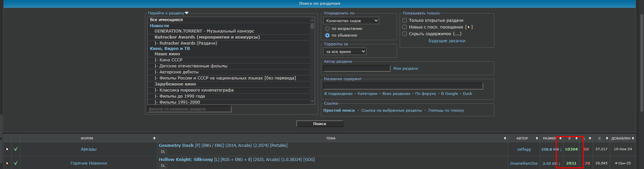644x169 pixels.
Task: Click the Мои раздачи link
Action: click(405, 68)
